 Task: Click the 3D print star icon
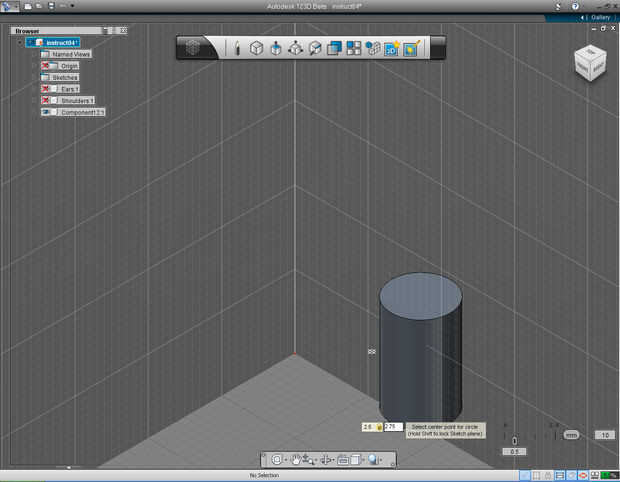391,48
